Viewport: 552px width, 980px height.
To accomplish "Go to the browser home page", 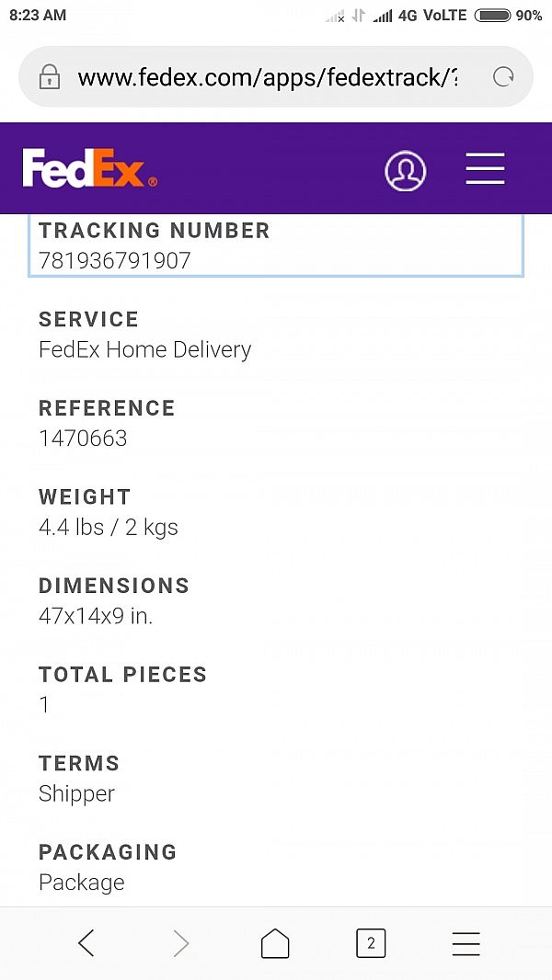I will click(x=275, y=943).
